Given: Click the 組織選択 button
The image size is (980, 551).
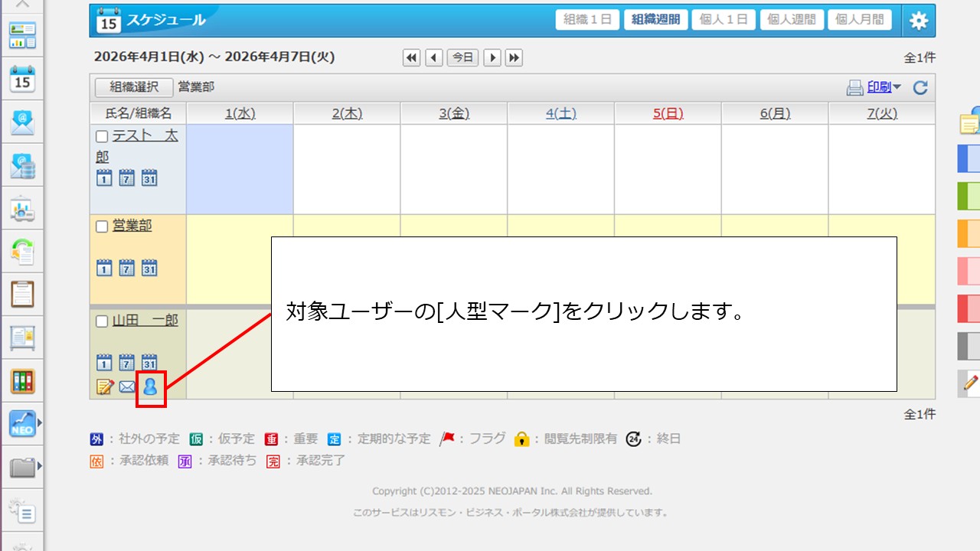Looking at the screenshot, I should 134,87.
